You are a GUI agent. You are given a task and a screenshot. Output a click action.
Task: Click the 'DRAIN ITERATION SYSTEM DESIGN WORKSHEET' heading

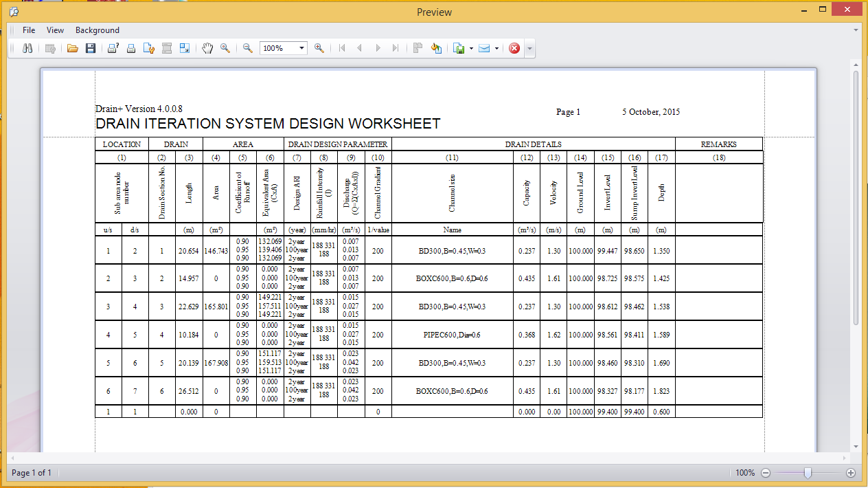pos(268,124)
